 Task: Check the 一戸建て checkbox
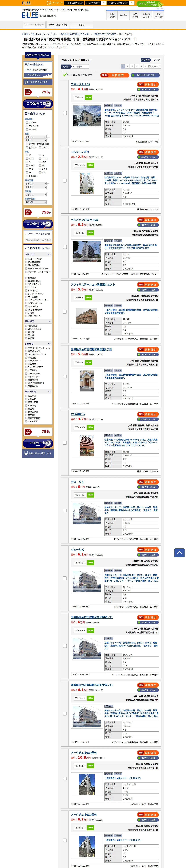[x=27, y=129]
